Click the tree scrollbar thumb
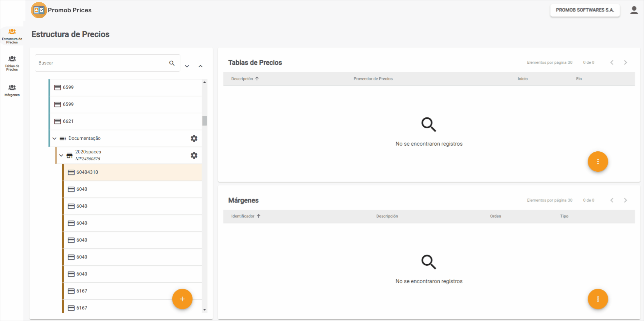 point(204,121)
